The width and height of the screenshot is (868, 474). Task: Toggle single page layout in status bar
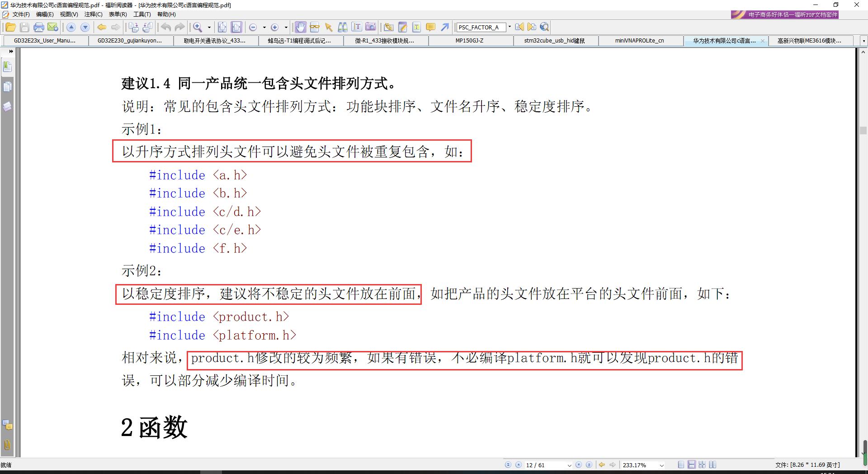(x=681, y=465)
